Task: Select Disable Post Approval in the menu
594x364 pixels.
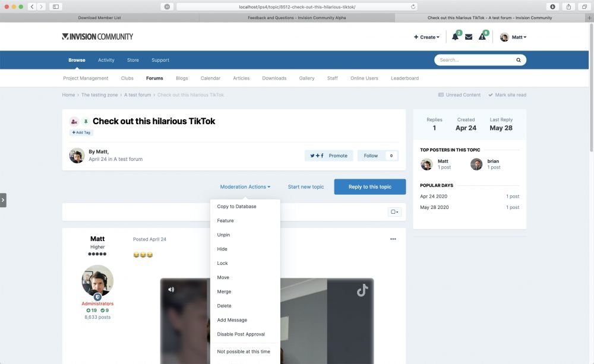Action: coord(245,334)
